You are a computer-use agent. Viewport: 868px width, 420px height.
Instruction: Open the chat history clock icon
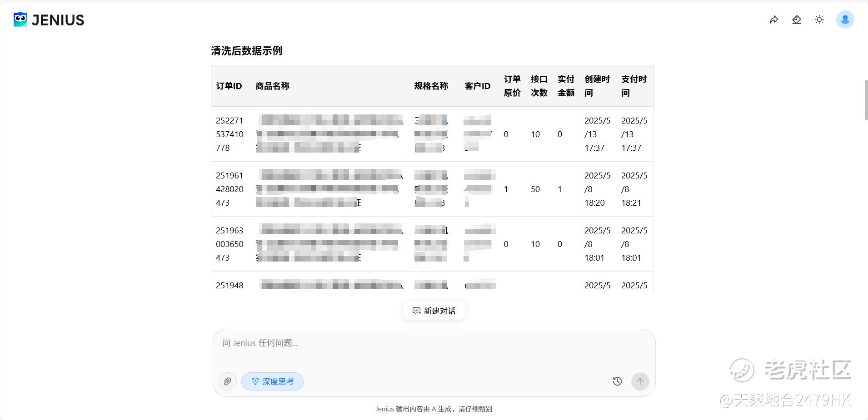coord(617,381)
